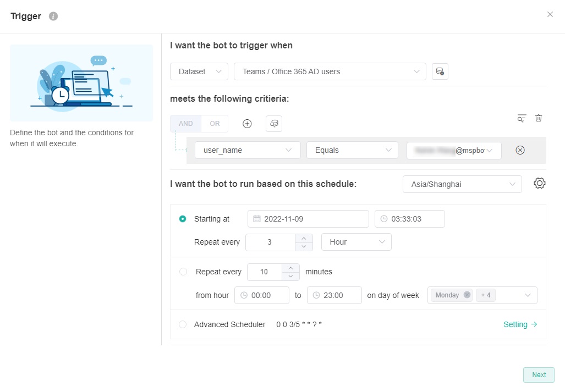Click the info icon next to Trigger title

click(53, 16)
